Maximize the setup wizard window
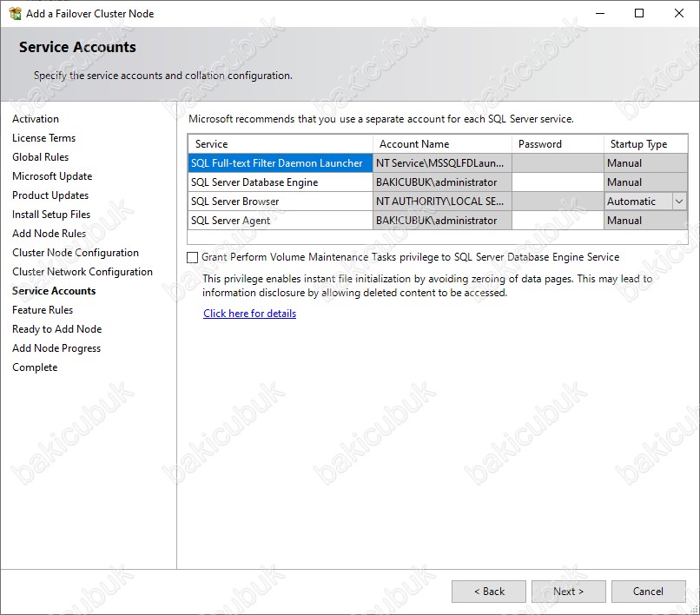The width and height of the screenshot is (700, 615). (639, 13)
